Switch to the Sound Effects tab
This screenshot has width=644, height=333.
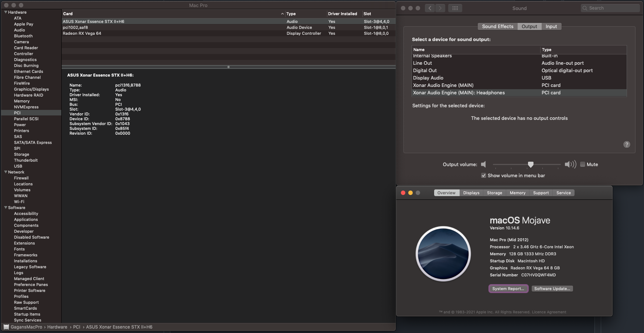[x=497, y=27]
